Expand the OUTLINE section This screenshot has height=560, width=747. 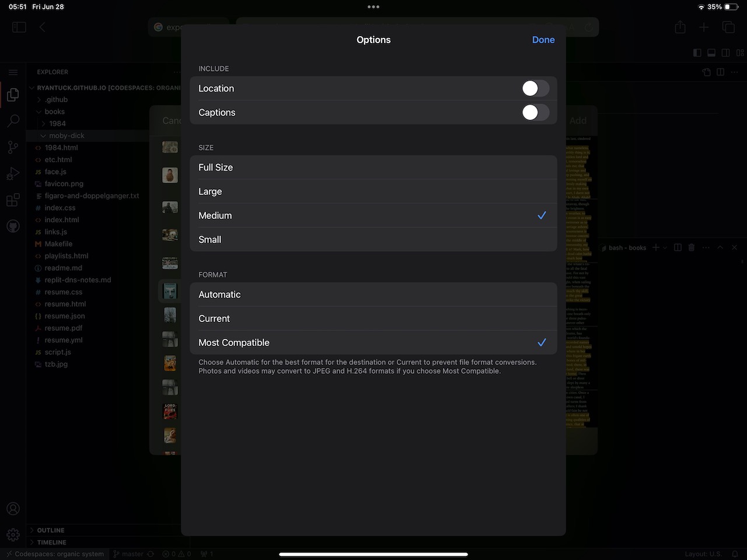click(51, 530)
